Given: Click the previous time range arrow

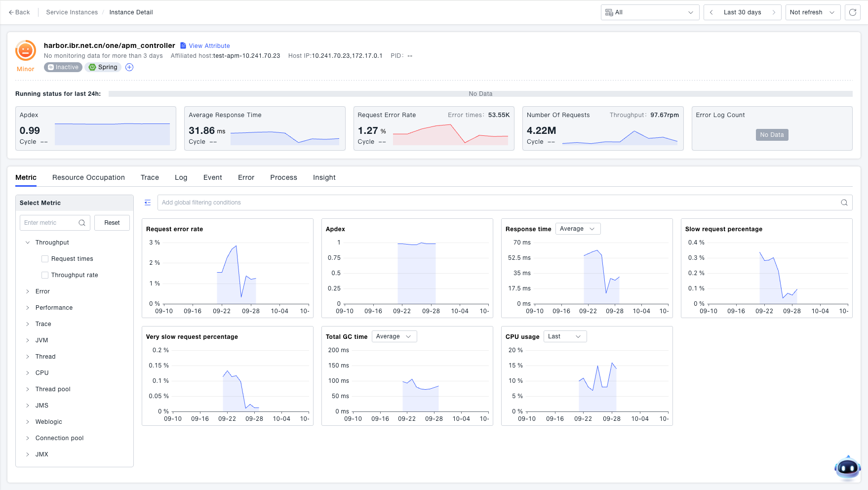Looking at the screenshot, I should (x=711, y=12).
